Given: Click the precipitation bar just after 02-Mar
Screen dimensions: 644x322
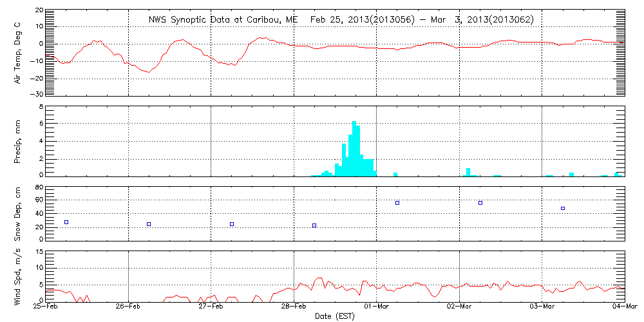Looking at the screenshot, I should (x=468, y=172).
